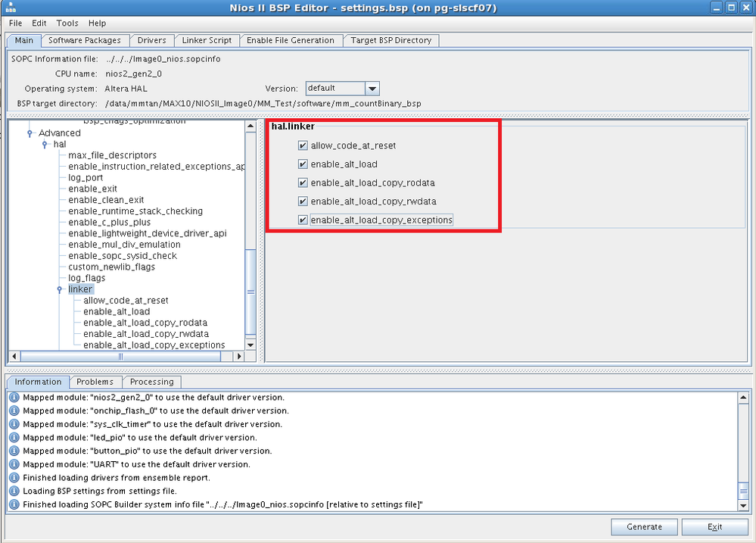
Task: Click the Nios II app icon in title bar
Action: tap(10, 8)
